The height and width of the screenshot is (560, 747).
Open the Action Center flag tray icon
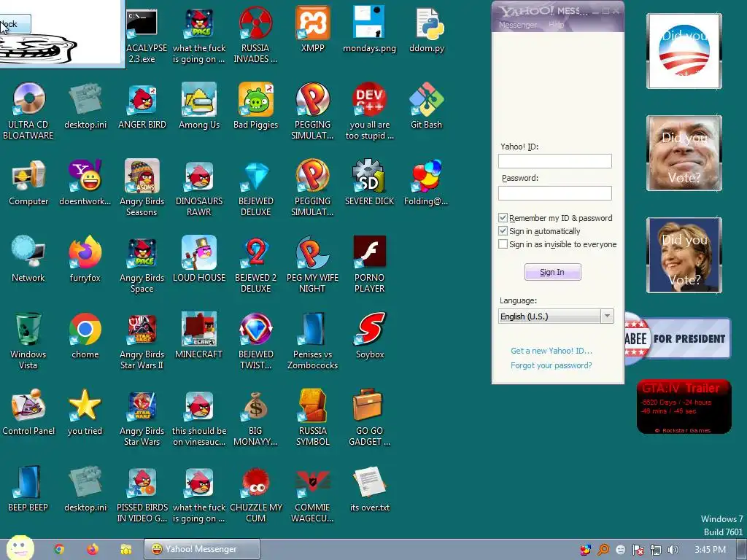pos(638,550)
